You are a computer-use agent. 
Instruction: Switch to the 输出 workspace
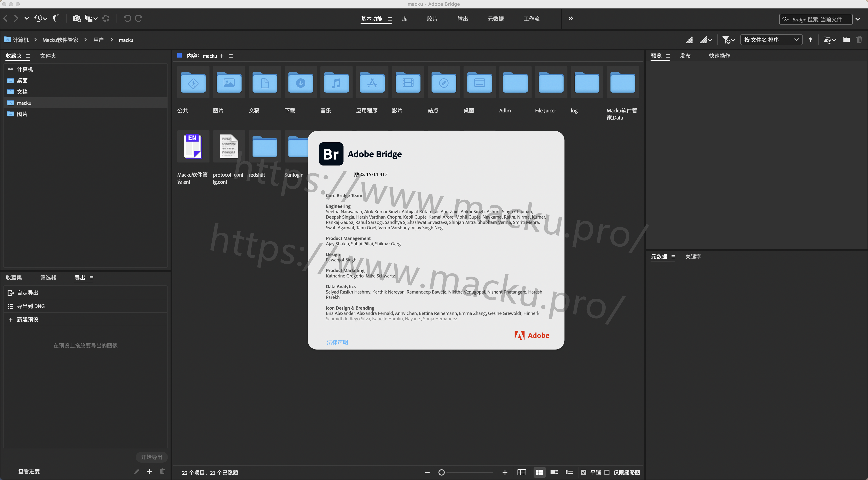pyautogui.click(x=463, y=19)
